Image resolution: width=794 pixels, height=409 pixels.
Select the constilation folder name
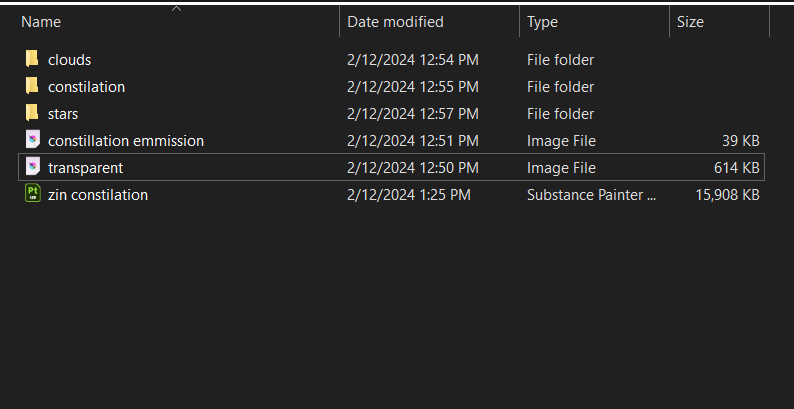click(x=86, y=87)
